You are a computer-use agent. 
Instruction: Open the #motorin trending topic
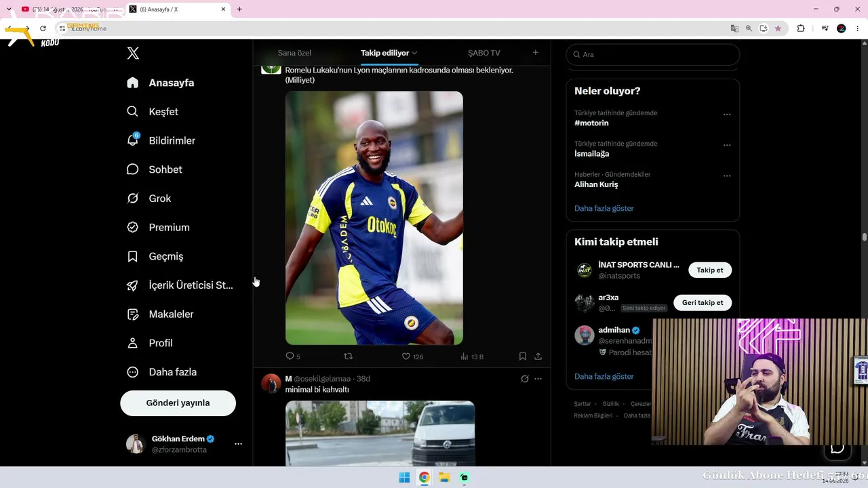591,123
